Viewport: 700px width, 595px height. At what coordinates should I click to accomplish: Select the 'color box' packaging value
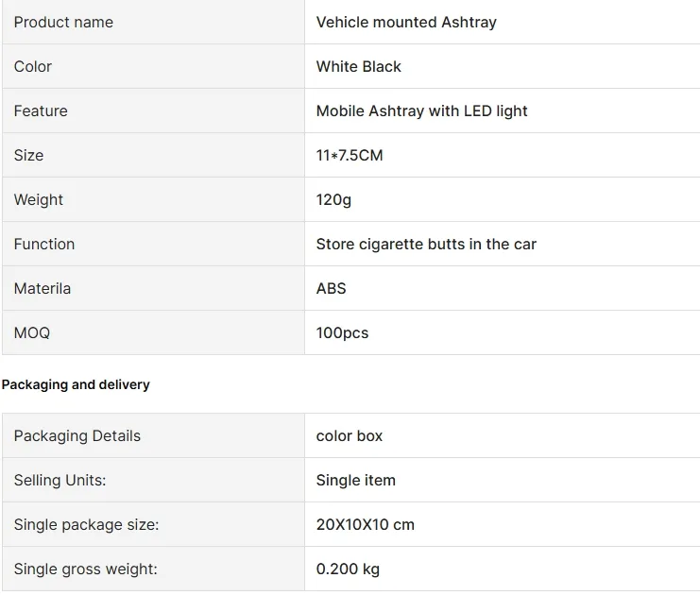coord(350,435)
